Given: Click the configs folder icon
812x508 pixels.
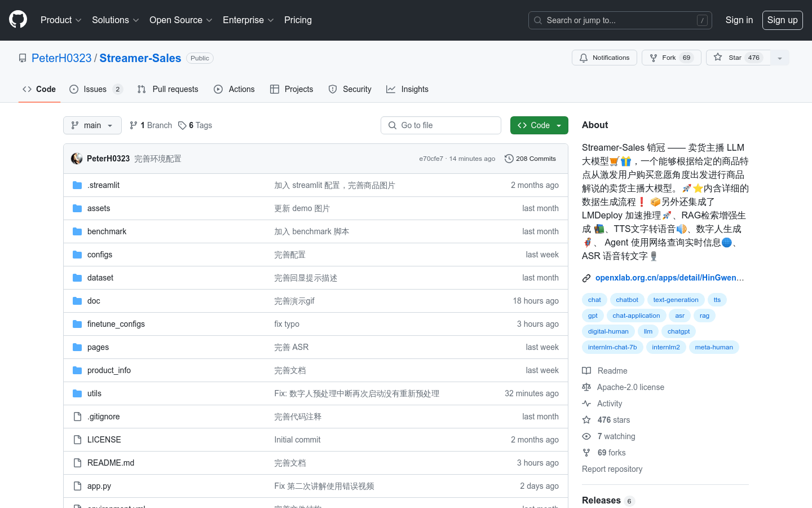Looking at the screenshot, I should (x=77, y=255).
